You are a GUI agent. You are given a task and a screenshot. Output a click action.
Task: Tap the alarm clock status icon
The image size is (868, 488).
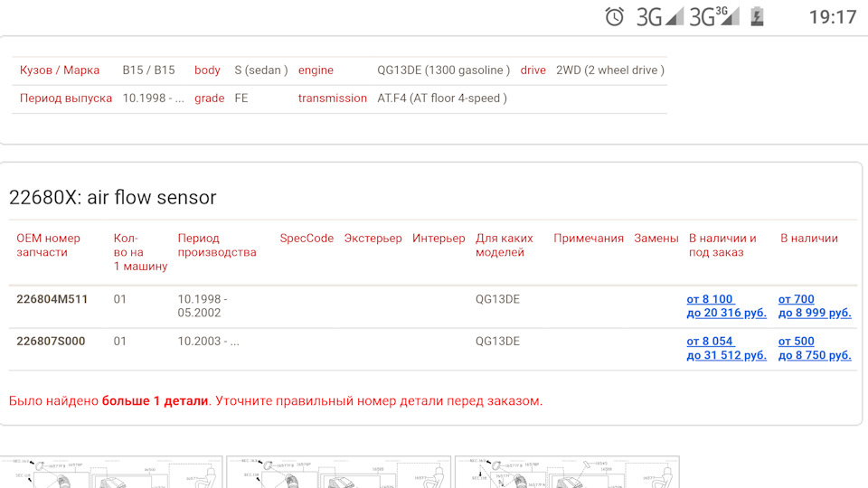[x=614, y=16]
